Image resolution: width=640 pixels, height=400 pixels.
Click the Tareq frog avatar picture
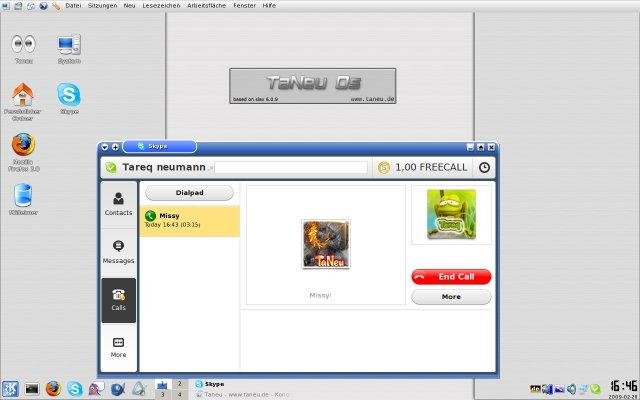pos(451,214)
